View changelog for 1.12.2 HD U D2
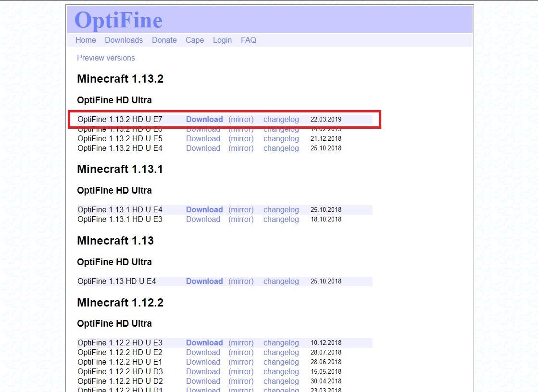538x392 pixels. (281, 381)
